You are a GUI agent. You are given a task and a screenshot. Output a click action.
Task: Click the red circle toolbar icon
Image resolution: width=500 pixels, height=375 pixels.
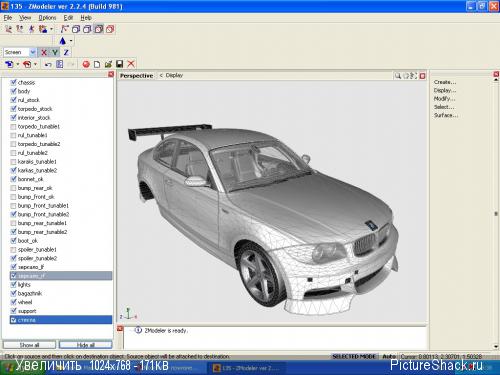[86, 64]
